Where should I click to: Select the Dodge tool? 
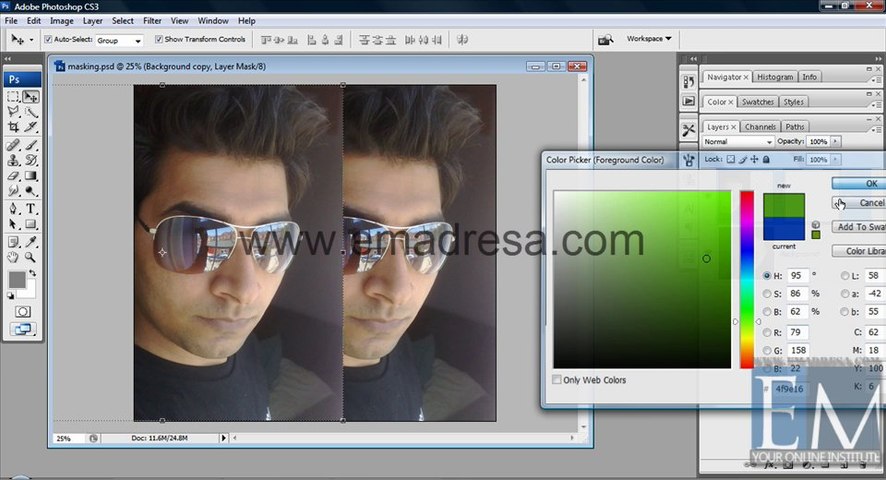31,191
